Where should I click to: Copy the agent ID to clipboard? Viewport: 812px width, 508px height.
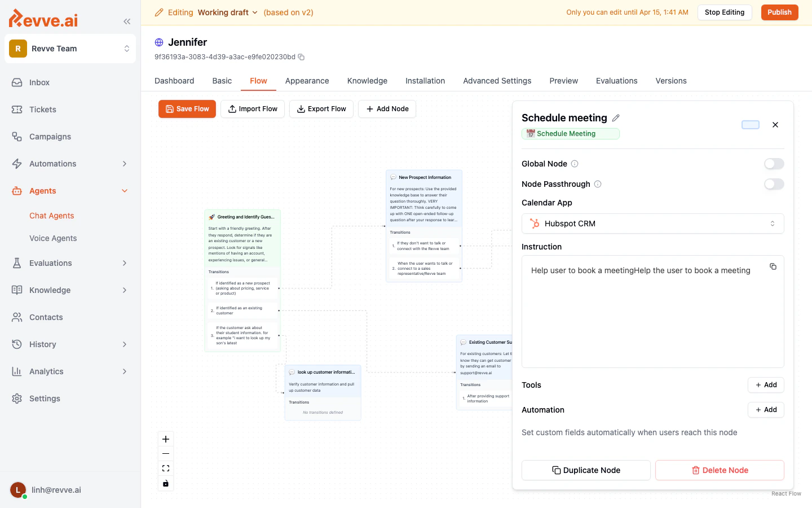(301, 57)
